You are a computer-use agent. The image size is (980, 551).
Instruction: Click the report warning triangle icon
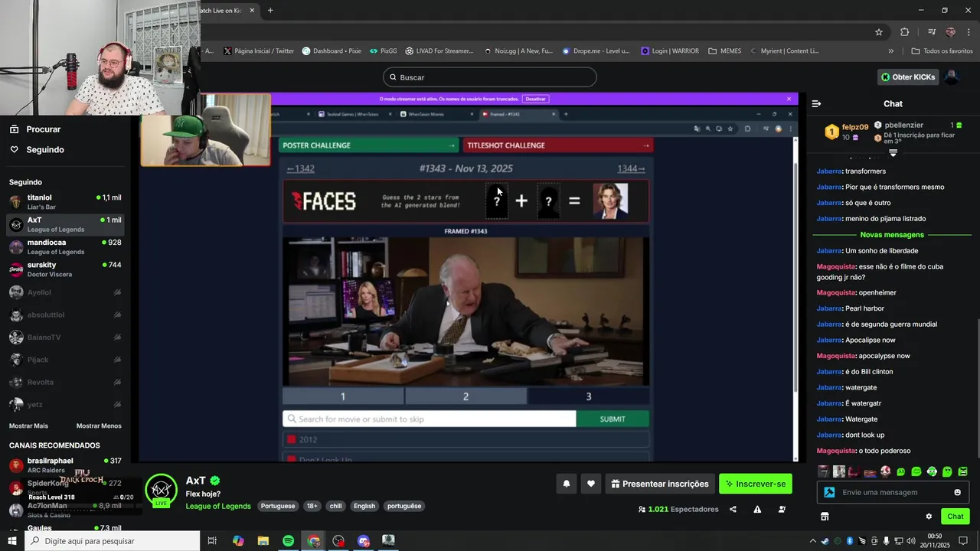click(757, 509)
